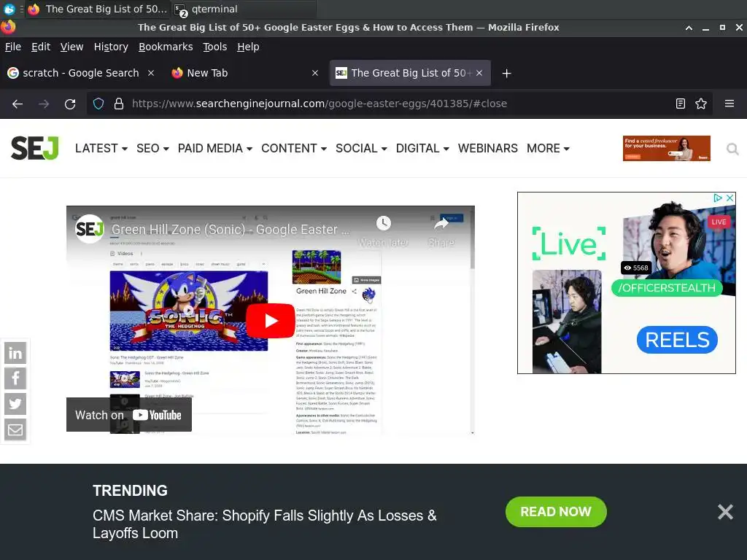Switch to scratch Google Search tab
The height and width of the screenshot is (560, 747).
coord(80,73)
